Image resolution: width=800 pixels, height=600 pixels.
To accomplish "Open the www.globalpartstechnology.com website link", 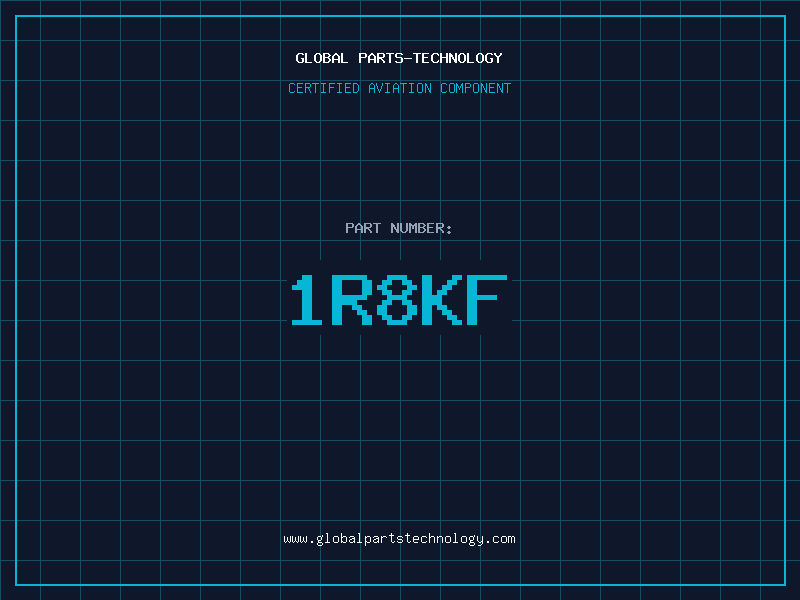I will 399,539.
